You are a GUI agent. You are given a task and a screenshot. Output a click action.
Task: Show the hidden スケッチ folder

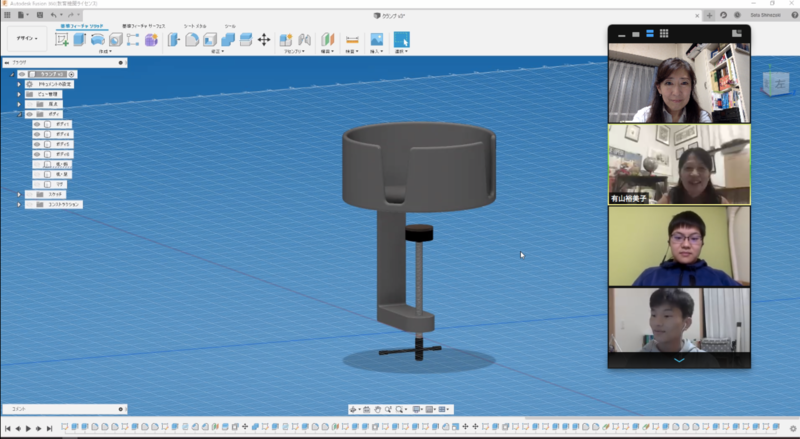pyautogui.click(x=29, y=194)
